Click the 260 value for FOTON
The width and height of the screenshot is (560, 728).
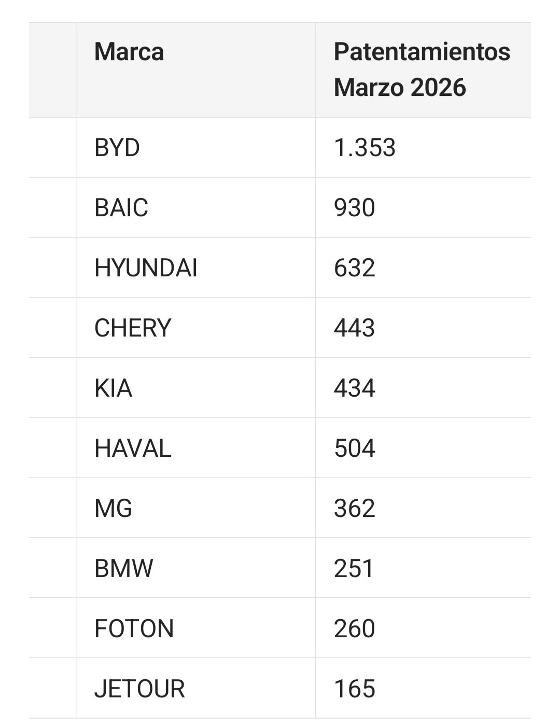click(x=355, y=628)
